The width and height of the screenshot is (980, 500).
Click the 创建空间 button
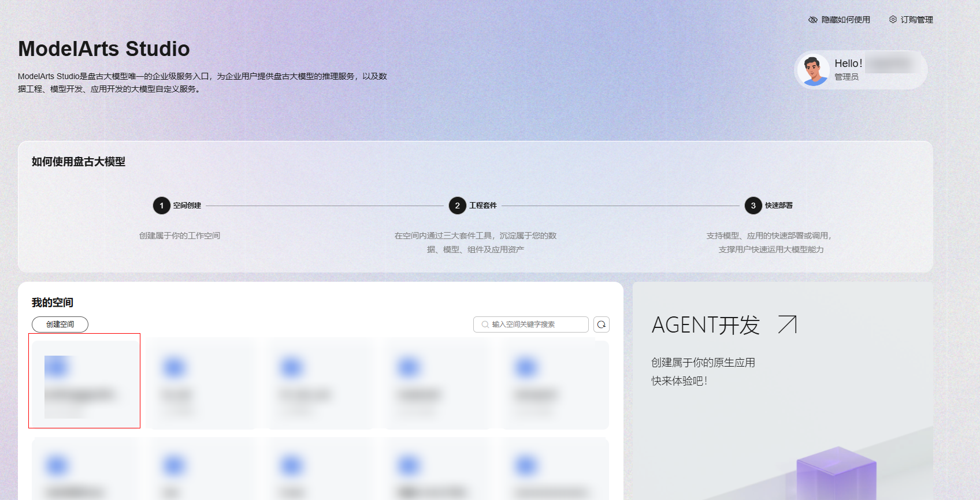[x=60, y=324]
